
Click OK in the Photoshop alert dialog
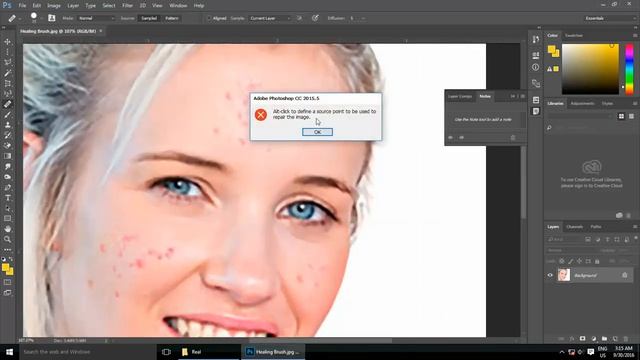click(317, 132)
